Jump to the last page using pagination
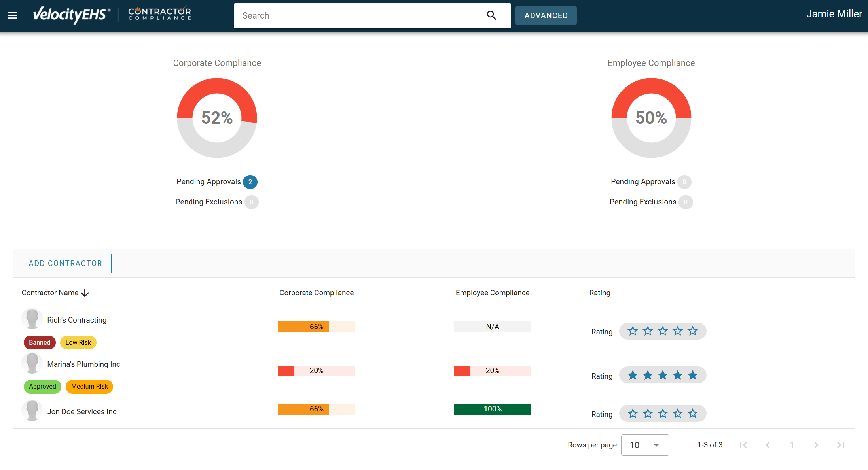 [x=840, y=445]
